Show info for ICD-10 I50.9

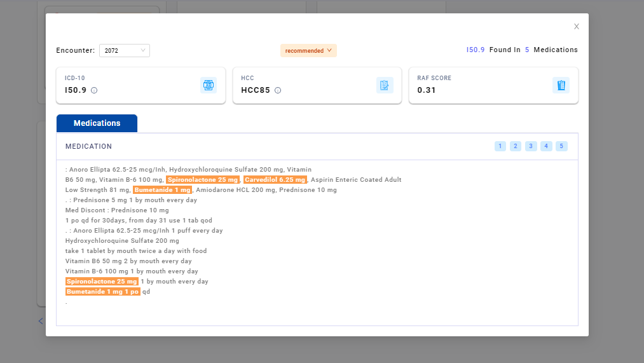click(x=94, y=90)
